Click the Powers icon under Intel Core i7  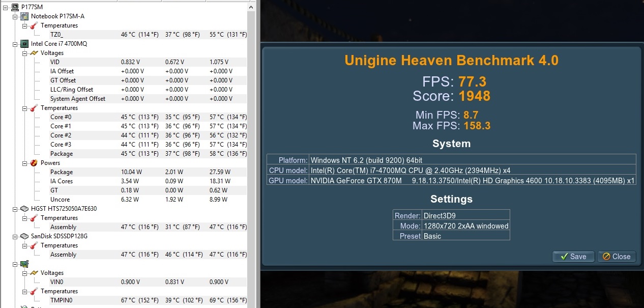tap(34, 163)
